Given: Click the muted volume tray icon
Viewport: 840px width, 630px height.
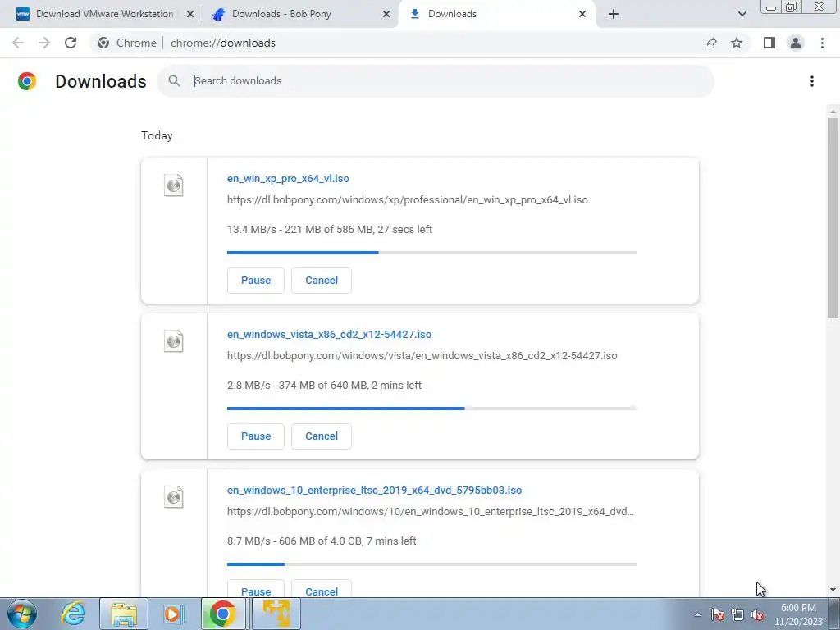Looking at the screenshot, I should point(757,615).
